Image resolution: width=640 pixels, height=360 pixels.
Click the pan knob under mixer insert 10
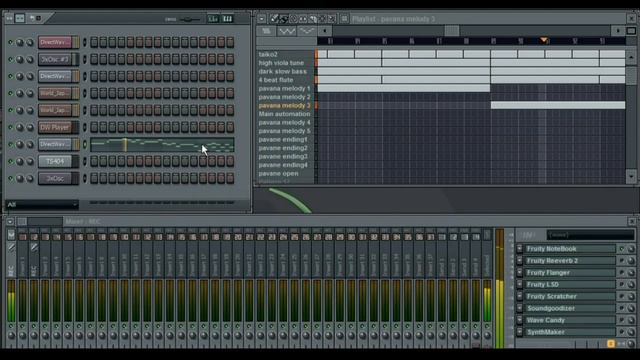point(124,336)
